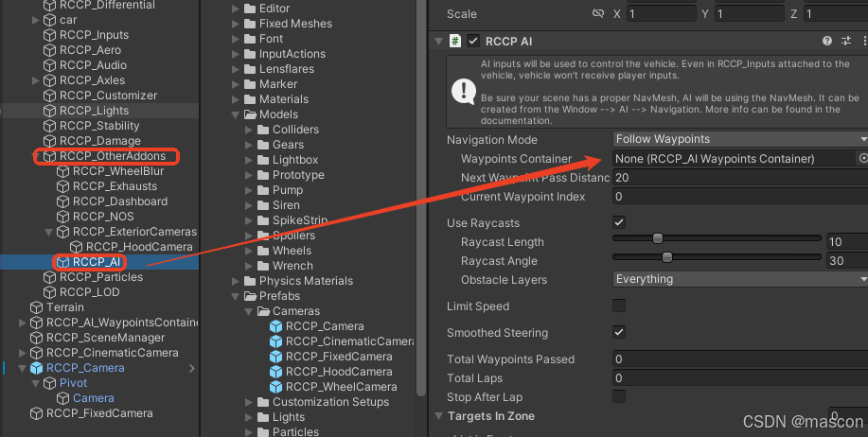Select the RCCP_CinematicCamera prefab asset
868x437 pixels.
(342, 341)
